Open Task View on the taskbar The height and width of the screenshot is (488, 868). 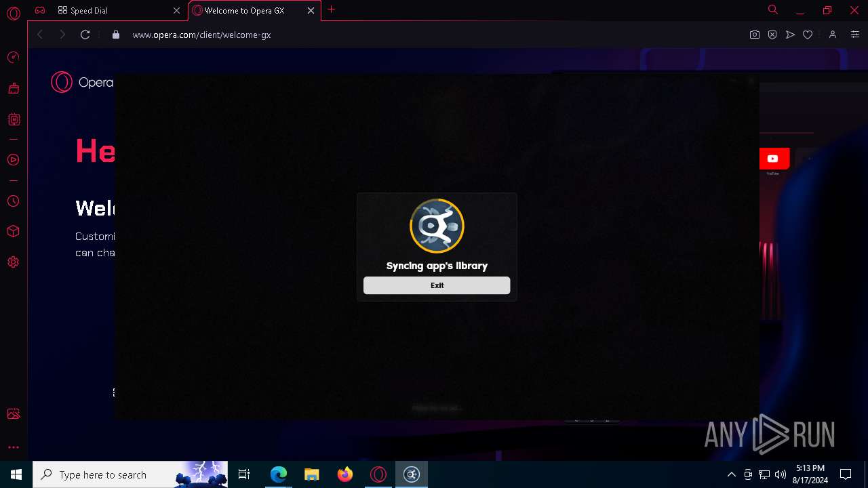[244, 474]
